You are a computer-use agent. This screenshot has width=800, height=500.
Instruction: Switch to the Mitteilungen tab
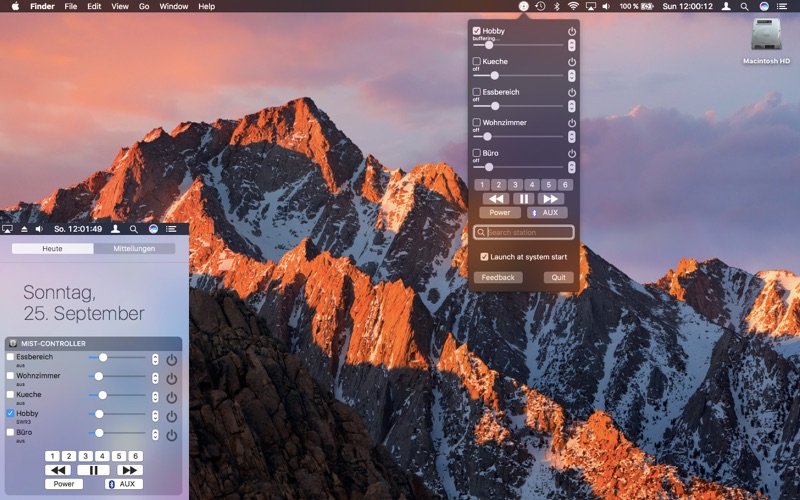(134, 248)
